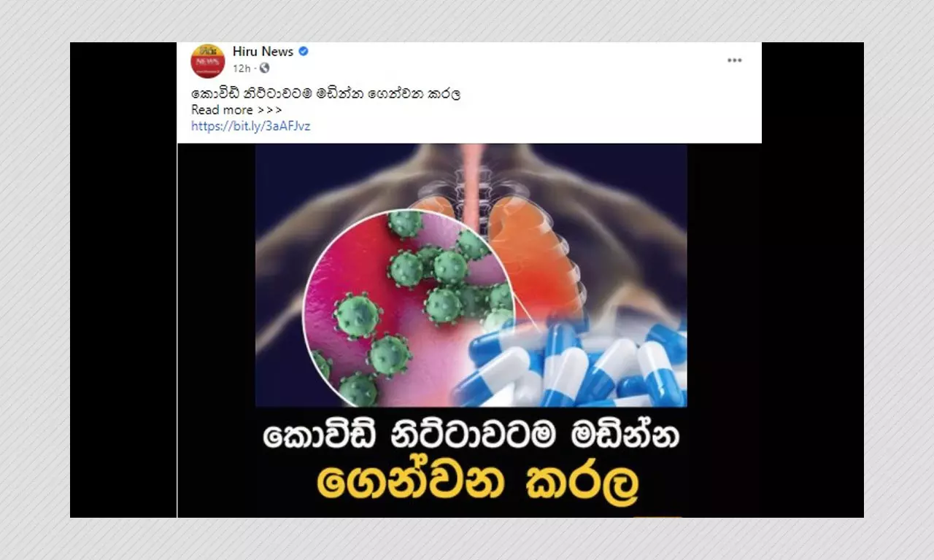Click the magnified green virus circle
Screen dimensions: 934x560
(409, 308)
